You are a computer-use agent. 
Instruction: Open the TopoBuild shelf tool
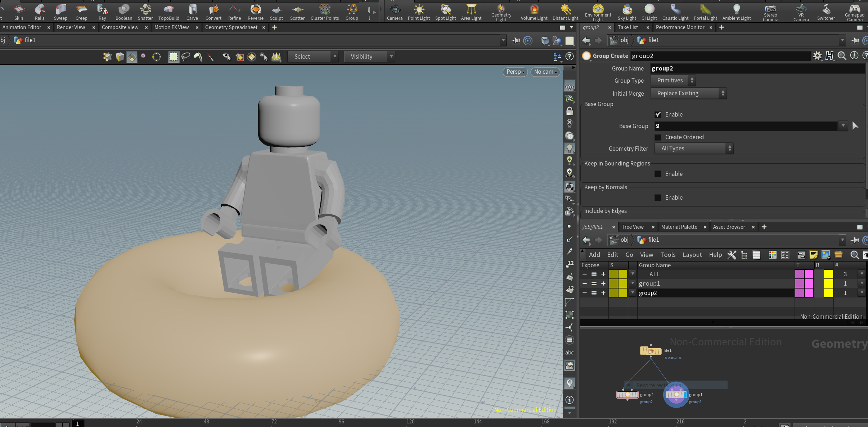coord(168,12)
